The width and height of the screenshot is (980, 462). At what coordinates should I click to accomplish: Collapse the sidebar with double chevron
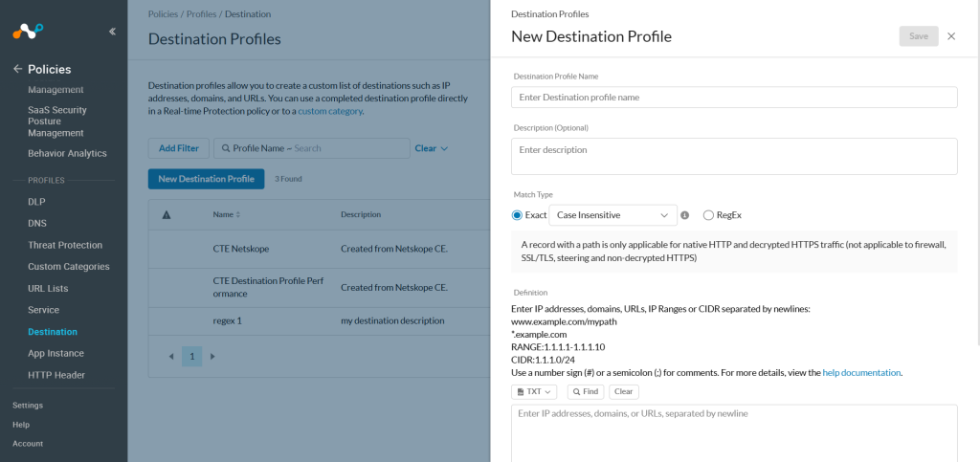coord(113,32)
